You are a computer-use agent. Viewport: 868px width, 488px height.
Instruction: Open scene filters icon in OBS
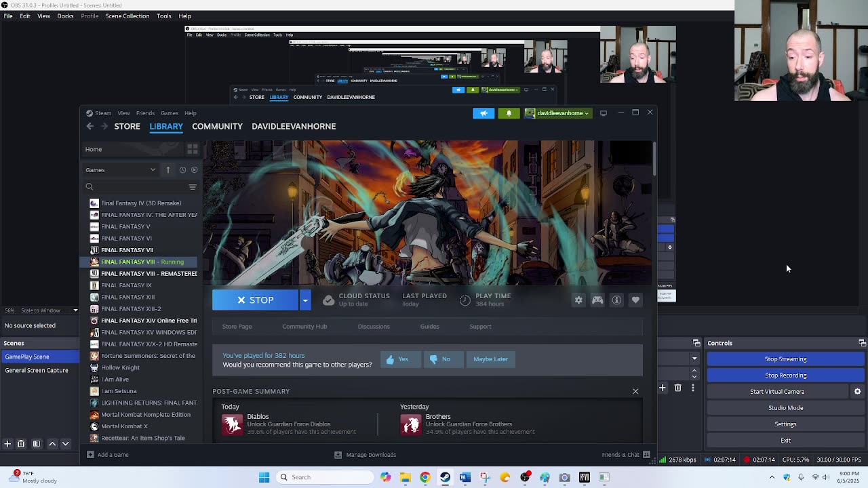(37, 444)
